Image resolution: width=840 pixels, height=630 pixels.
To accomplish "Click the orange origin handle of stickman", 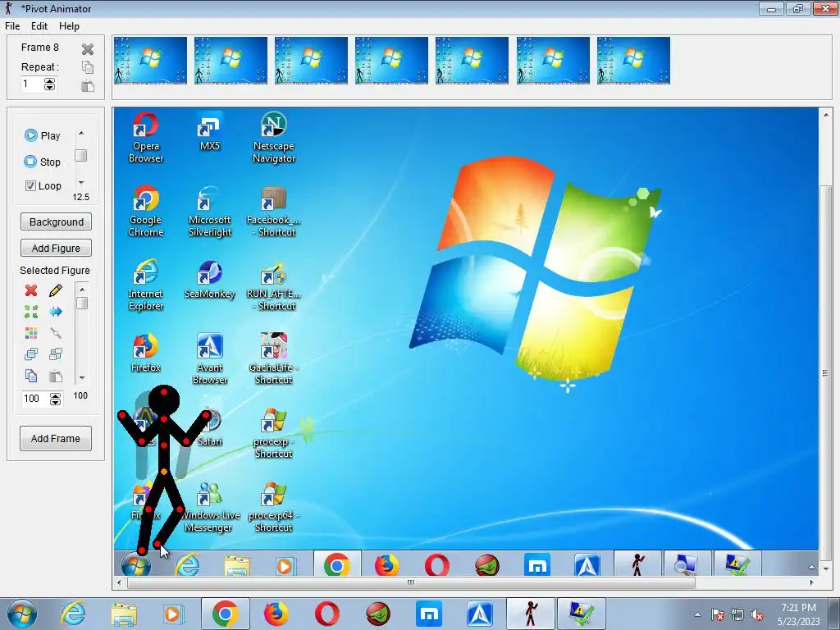I will click(x=164, y=472).
